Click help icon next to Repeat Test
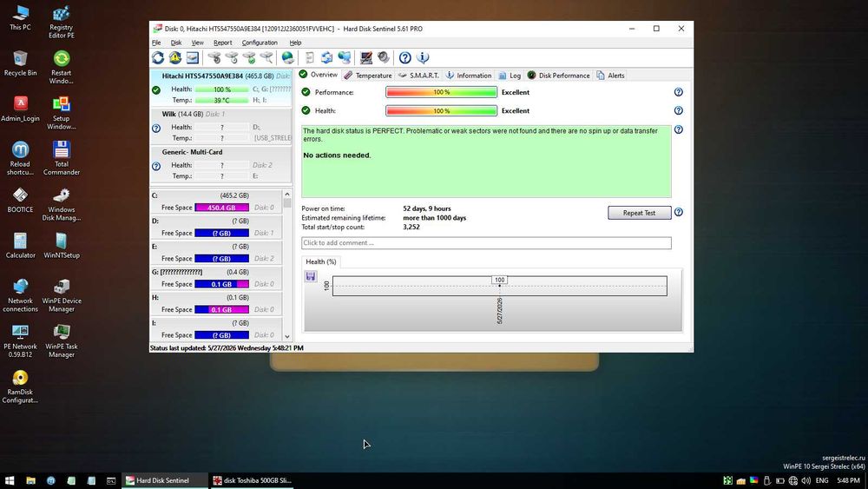Image resolution: width=868 pixels, height=489 pixels. pyautogui.click(x=678, y=212)
